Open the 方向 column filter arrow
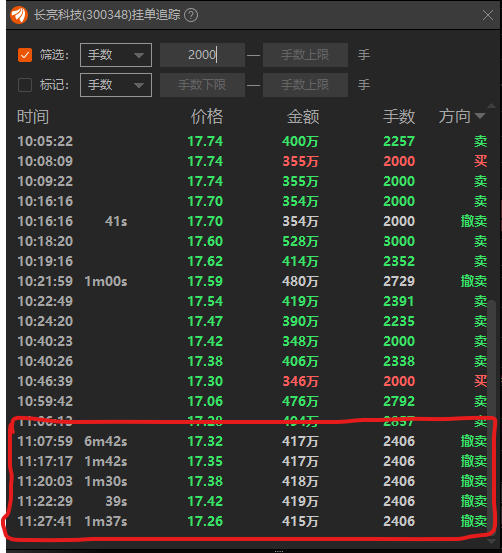The image size is (502, 553). point(480,116)
